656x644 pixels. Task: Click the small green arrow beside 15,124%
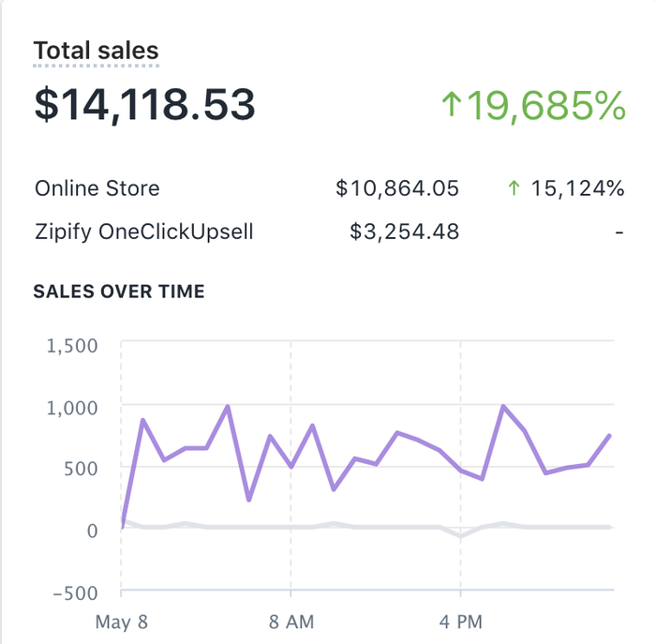click(x=513, y=188)
